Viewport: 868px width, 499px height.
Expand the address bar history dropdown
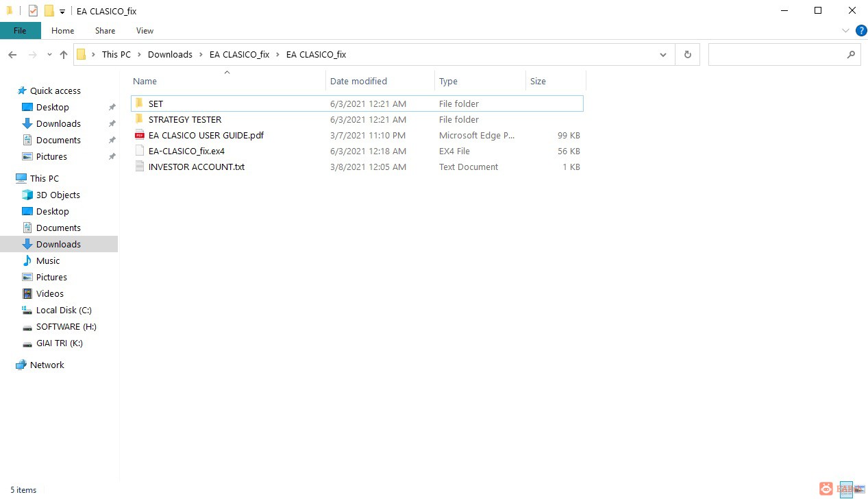coord(662,55)
